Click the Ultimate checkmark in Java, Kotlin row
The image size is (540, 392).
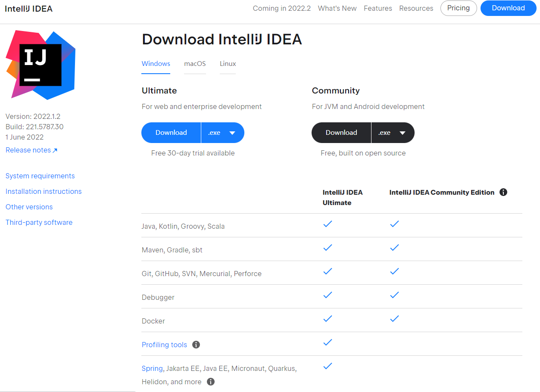328,224
